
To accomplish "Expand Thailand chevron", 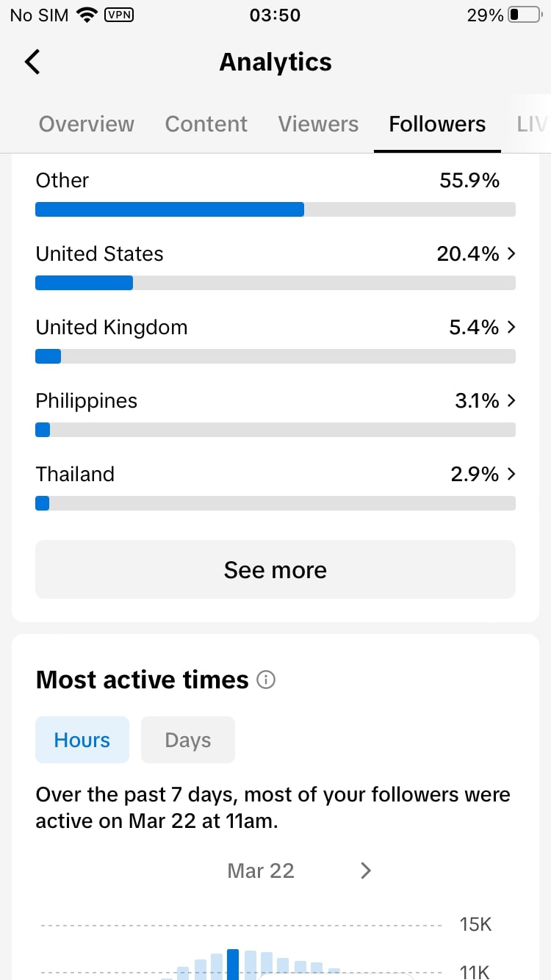I will tap(511, 474).
